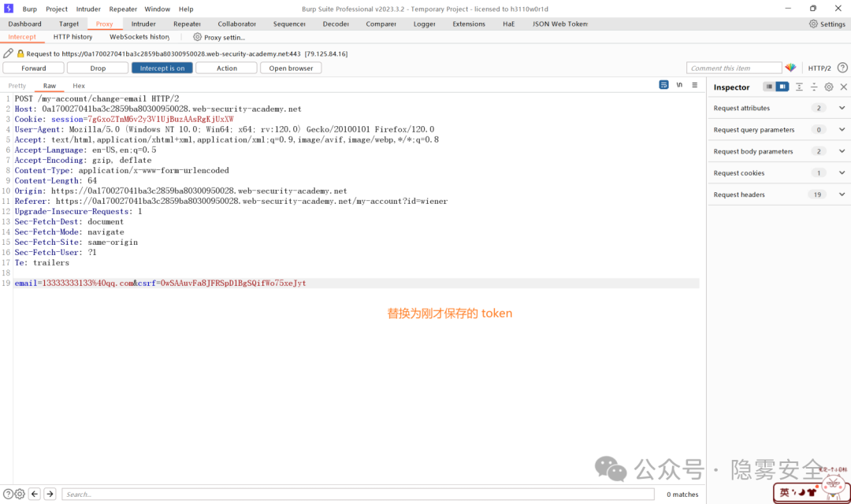Screen dimensions: 851x504
Task: Click the Cookie session header line
Action: [124, 119]
